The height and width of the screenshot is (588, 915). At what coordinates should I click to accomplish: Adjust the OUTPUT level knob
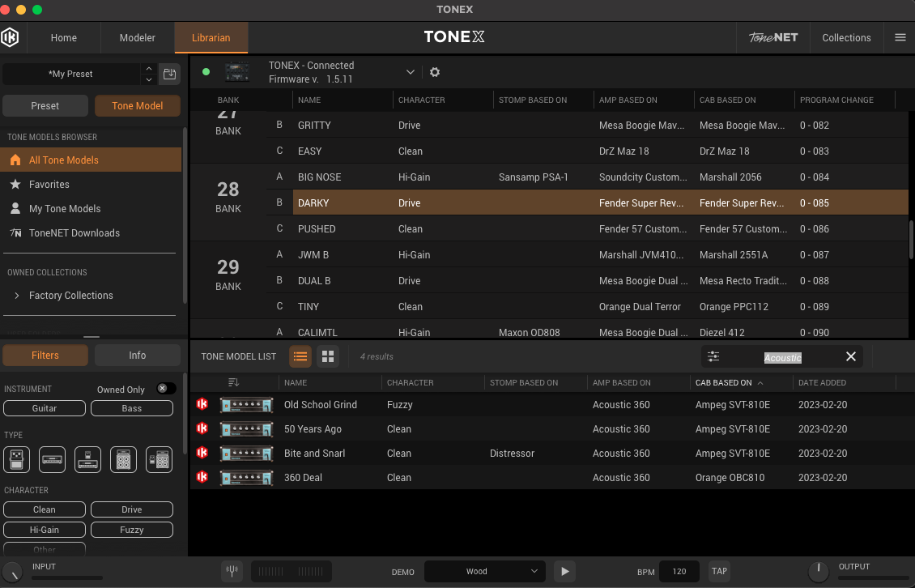[x=819, y=570]
